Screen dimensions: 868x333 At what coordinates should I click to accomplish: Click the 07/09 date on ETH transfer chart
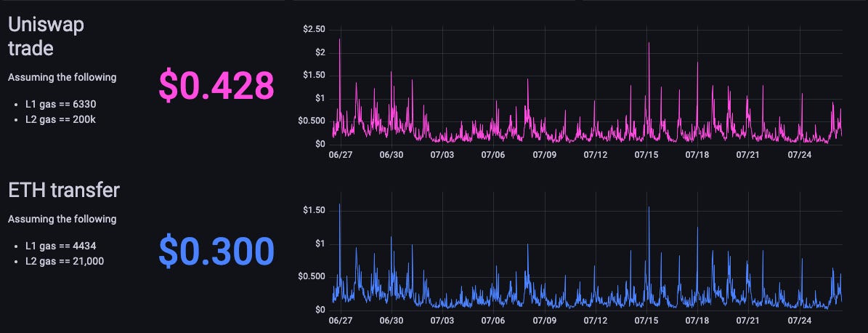545,320
